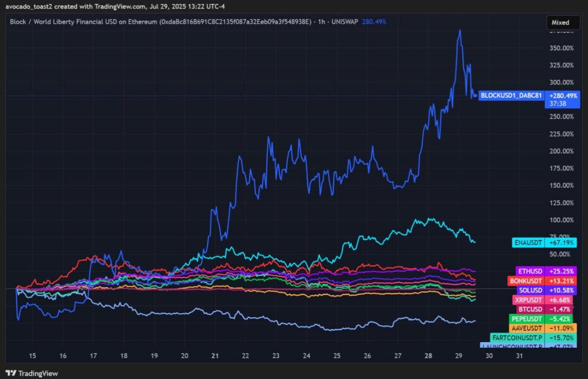
Task: Click the 200.00% price scale label
Action: (x=562, y=151)
